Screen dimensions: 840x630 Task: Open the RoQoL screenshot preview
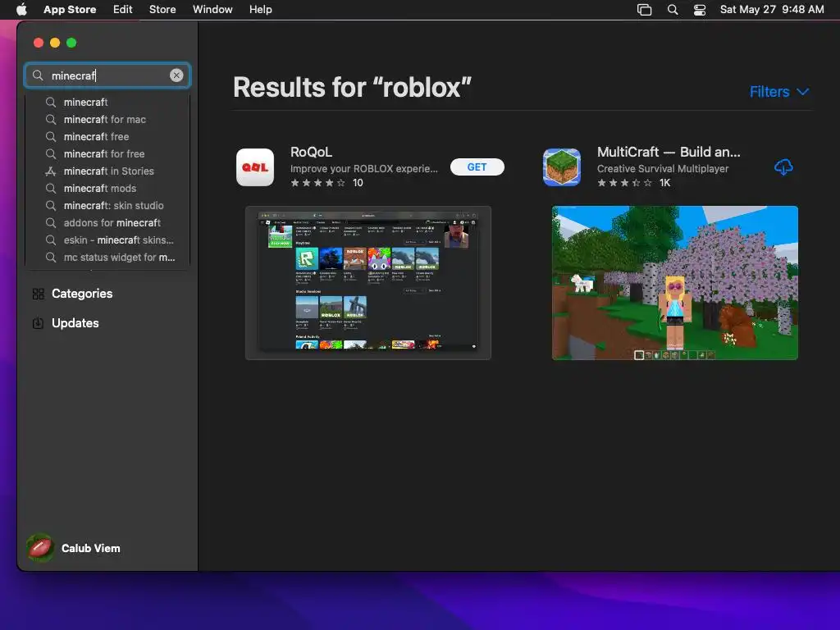(x=368, y=283)
